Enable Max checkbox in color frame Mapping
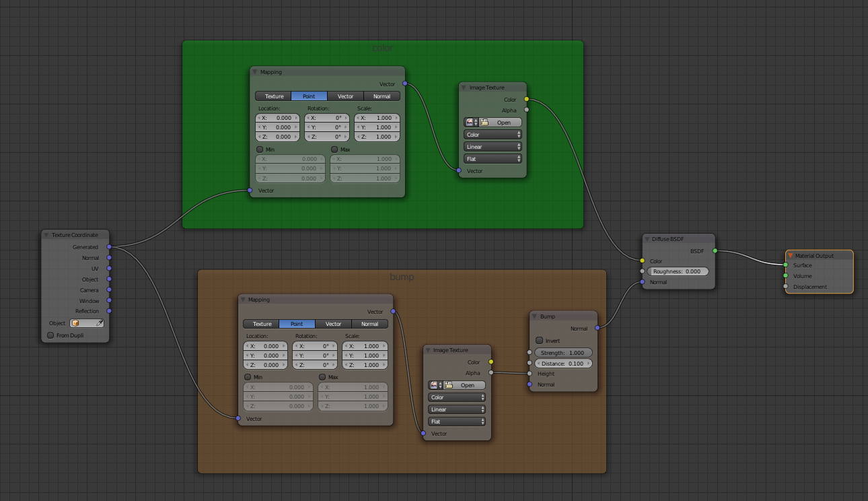This screenshot has height=501, width=868. [x=334, y=149]
